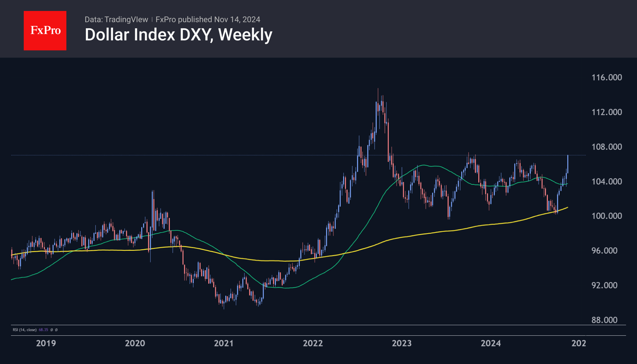Select the "Data: TradingView" source text

pyautogui.click(x=116, y=19)
